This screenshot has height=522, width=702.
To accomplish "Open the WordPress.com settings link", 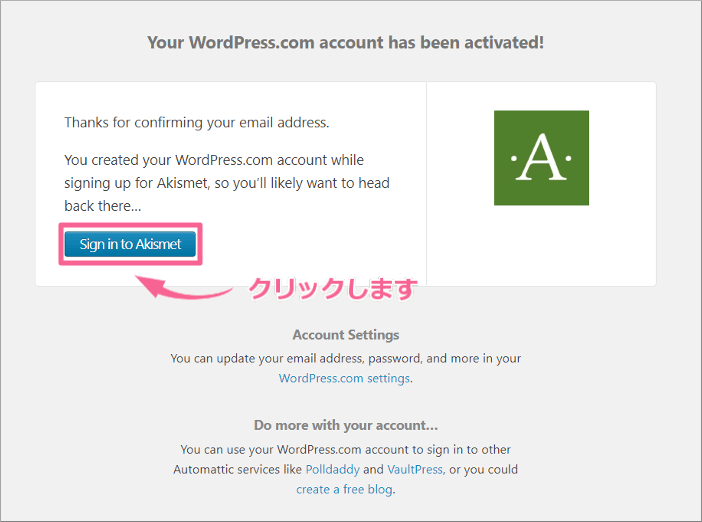I will tap(344, 378).
